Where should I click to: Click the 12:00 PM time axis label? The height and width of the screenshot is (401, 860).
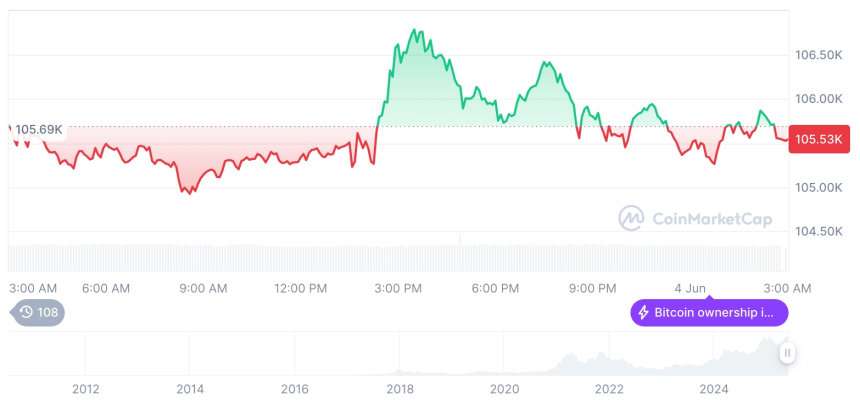[300, 288]
